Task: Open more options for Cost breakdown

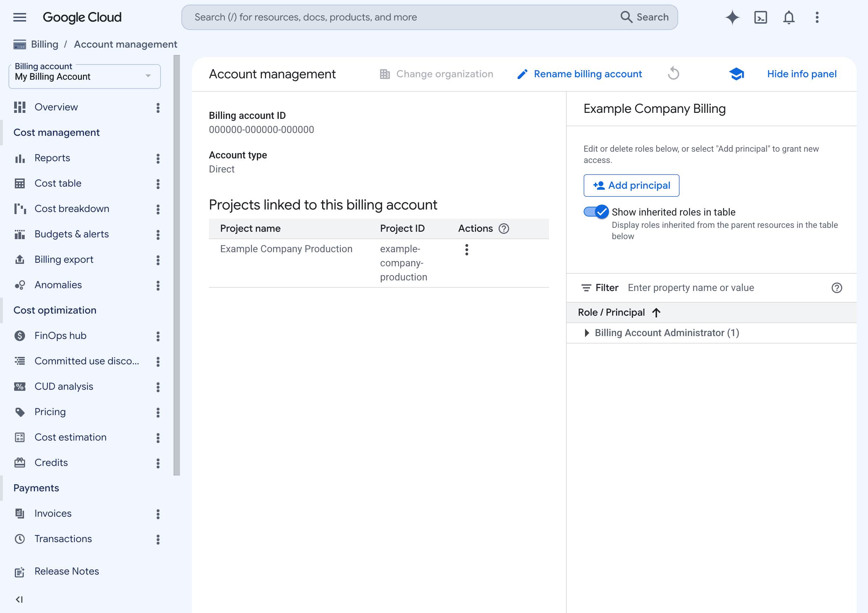Action: [158, 210]
